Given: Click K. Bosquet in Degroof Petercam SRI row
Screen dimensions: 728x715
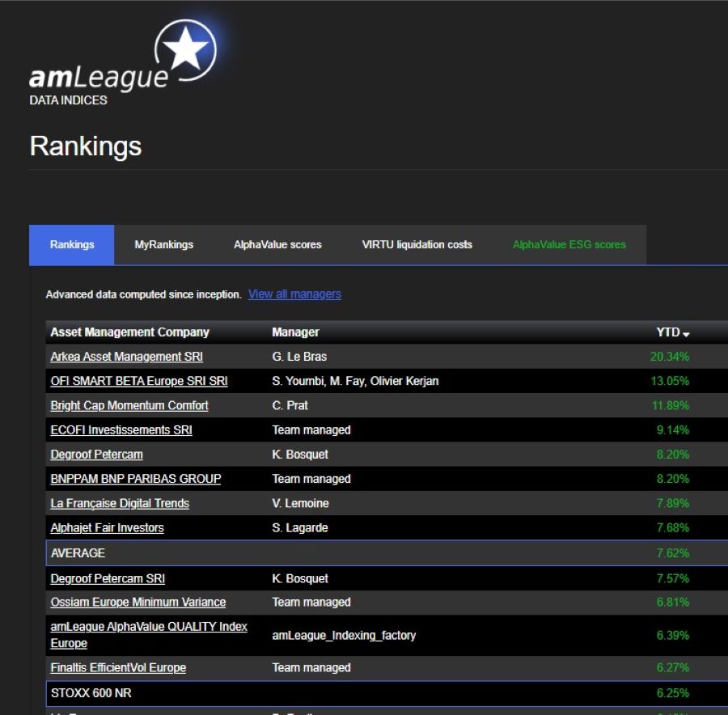Looking at the screenshot, I should [x=300, y=578].
